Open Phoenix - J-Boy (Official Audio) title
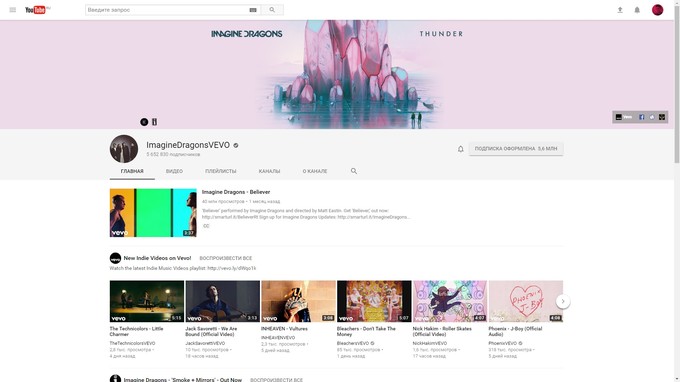 [515, 331]
